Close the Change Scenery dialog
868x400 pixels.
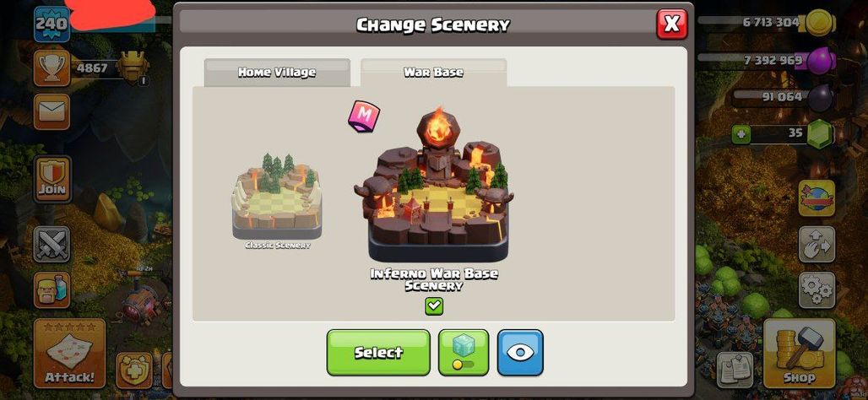[x=671, y=24]
